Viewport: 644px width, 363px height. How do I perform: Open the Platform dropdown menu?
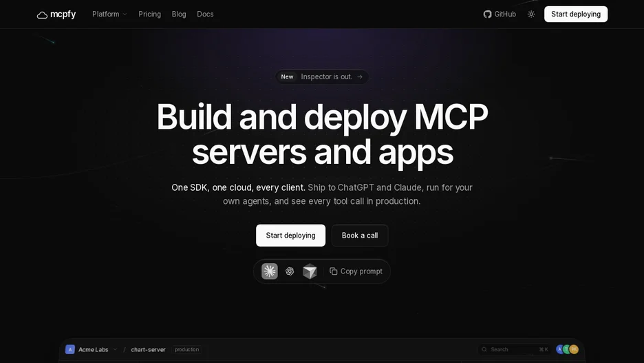(109, 14)
